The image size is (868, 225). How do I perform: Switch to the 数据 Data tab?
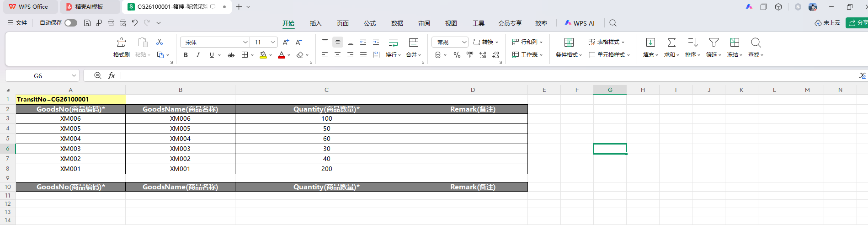point(397,23)
